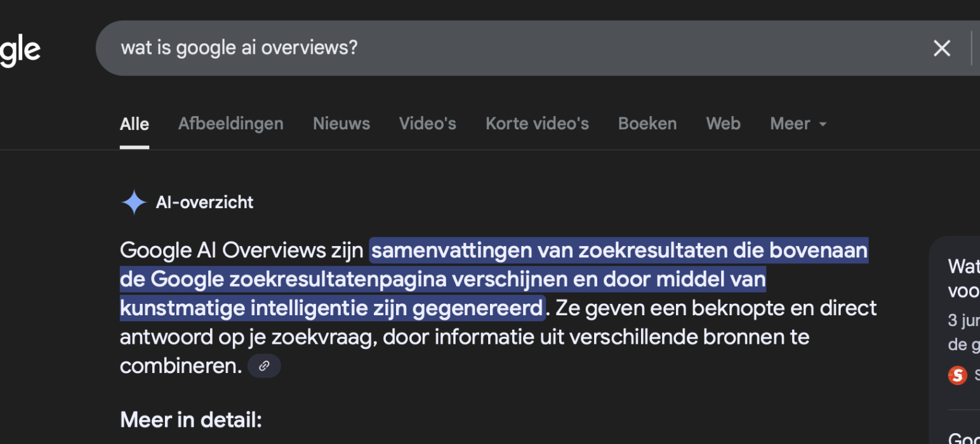Click the highlighted text 'kunstmatige intelligentie zijn gegenereerd'
This screenshot has height=444, width=980.
[332, 308]
